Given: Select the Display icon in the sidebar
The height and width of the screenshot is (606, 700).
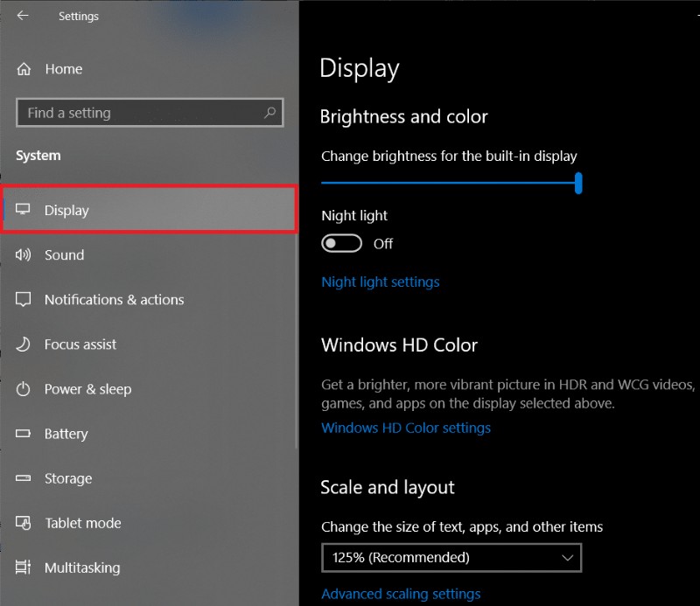Looking at the screenshot, I should pyautogui.click(x=24, y=210).
